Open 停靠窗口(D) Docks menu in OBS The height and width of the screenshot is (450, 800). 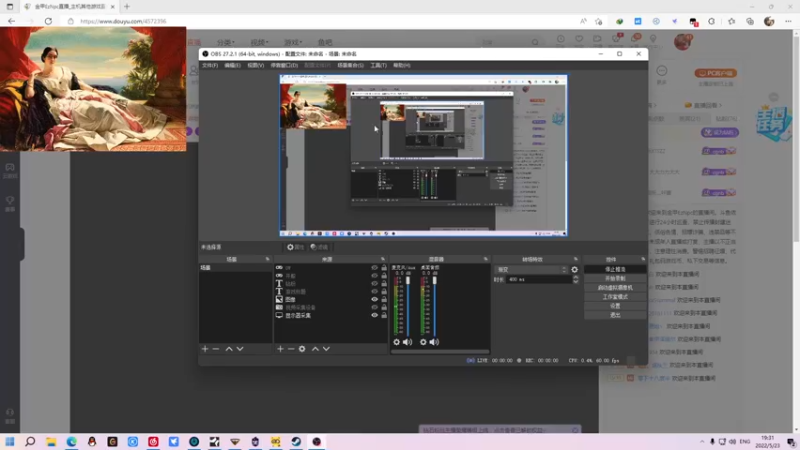[284, 65]
